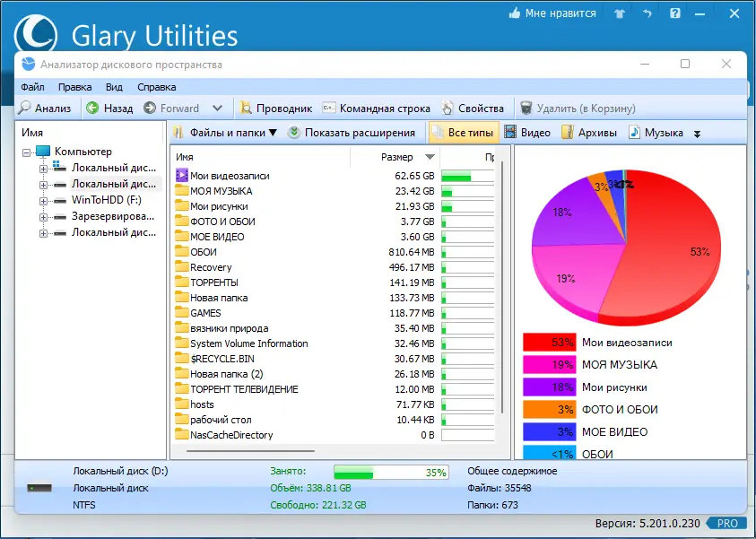The width and height of the screenshot is (756, 539).
Task: Expand the WinToHDD (F:) drive node
Action: 43,201
